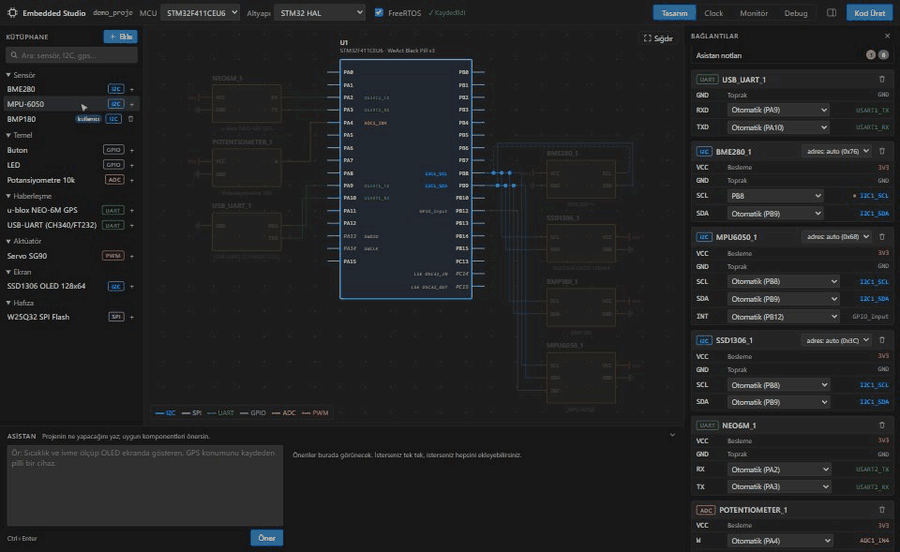Add LED component plus icon
The image size is (900, 552).
click(132, 165)
